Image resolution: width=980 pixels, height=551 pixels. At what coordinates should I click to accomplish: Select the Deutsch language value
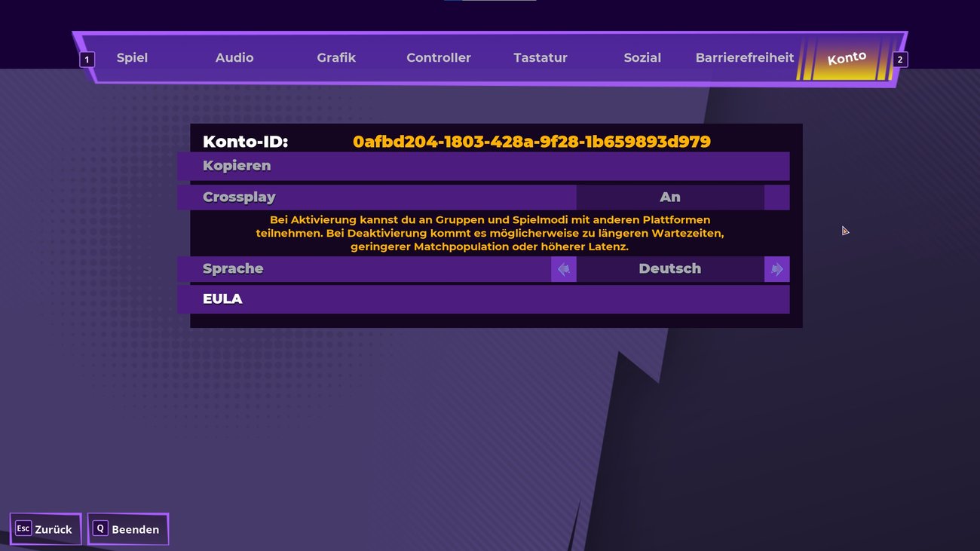[670, 268]
